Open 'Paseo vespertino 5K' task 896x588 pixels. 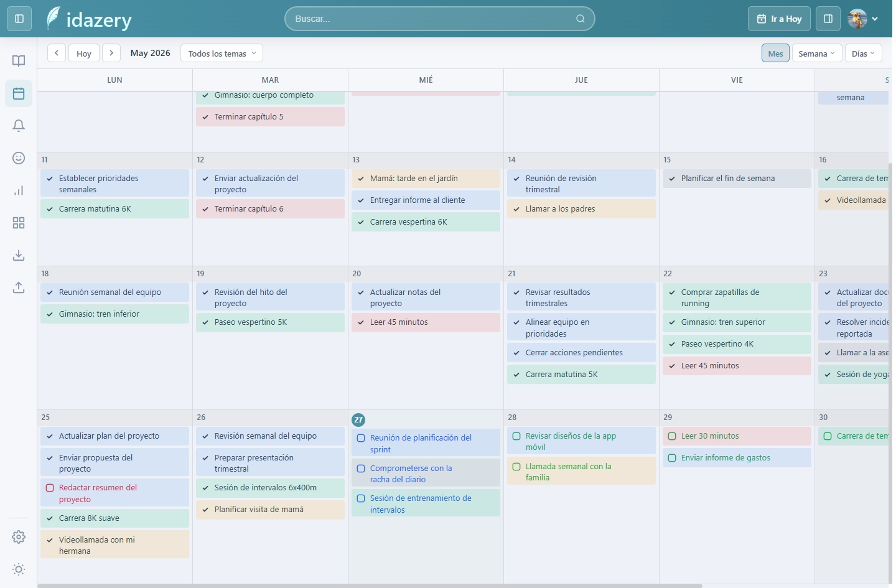pos(270,322)
